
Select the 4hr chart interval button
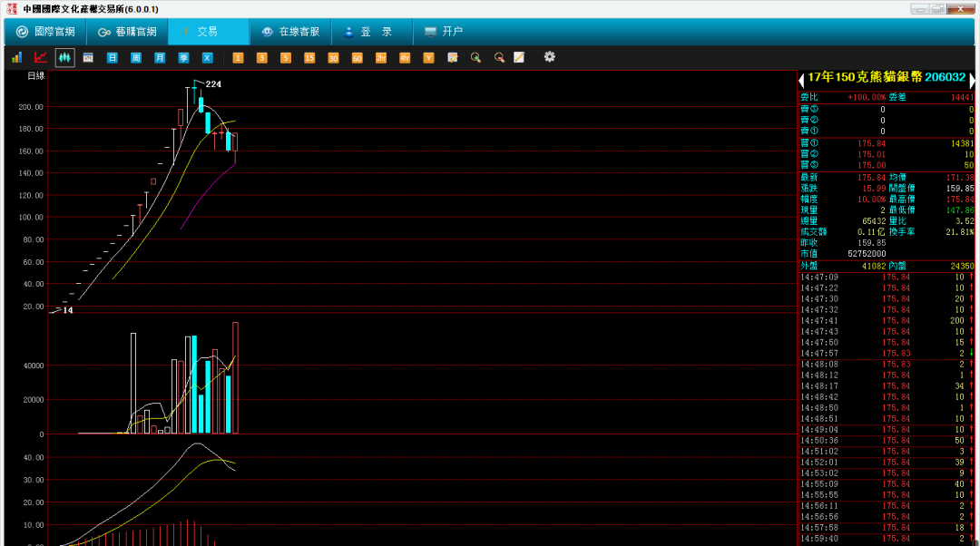coord(405,57)
